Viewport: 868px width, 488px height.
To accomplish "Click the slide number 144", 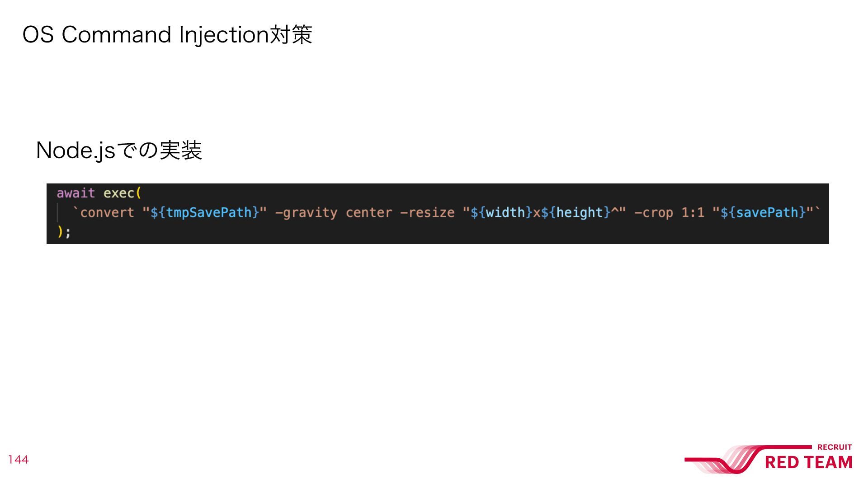I will click(x=18, y=460).
